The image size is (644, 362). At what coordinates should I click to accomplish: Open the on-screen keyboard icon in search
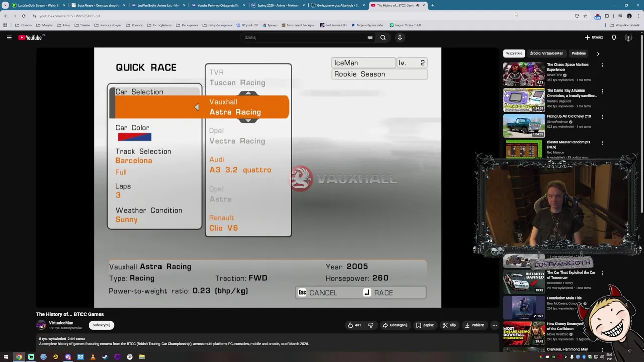[x=370, y=37]
